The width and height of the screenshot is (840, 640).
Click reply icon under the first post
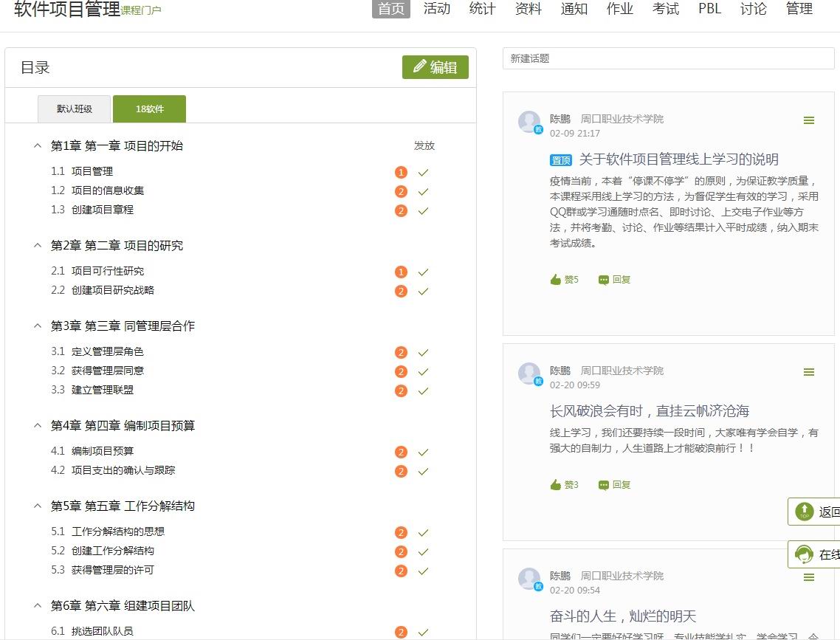click(614, 280)
